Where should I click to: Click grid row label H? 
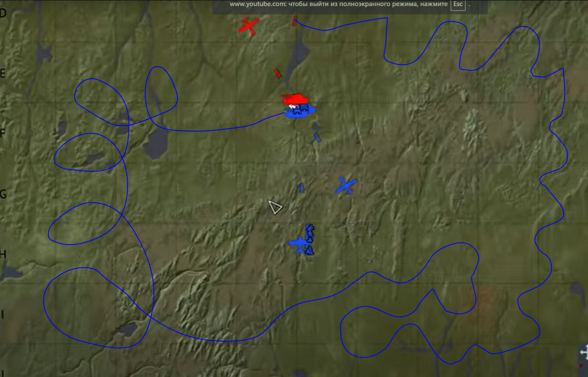pos(3,254)
